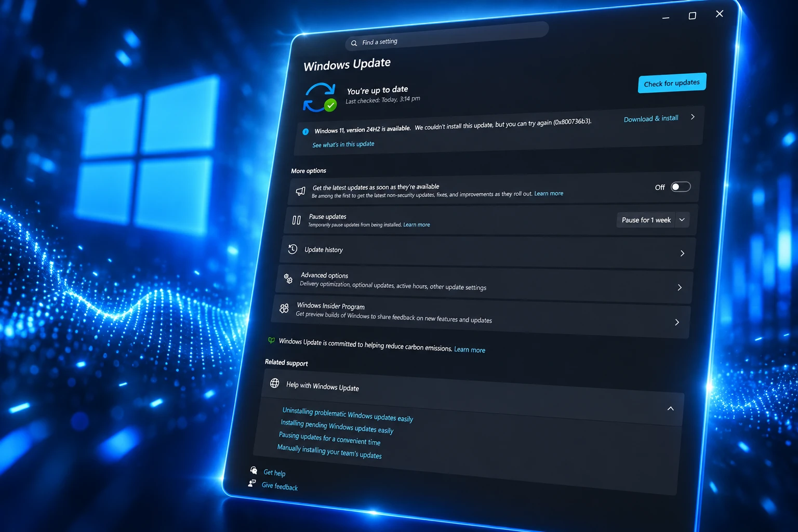
Task: Open Uninstalling problematic Windows updates easily link
Action: click(348, 415)
